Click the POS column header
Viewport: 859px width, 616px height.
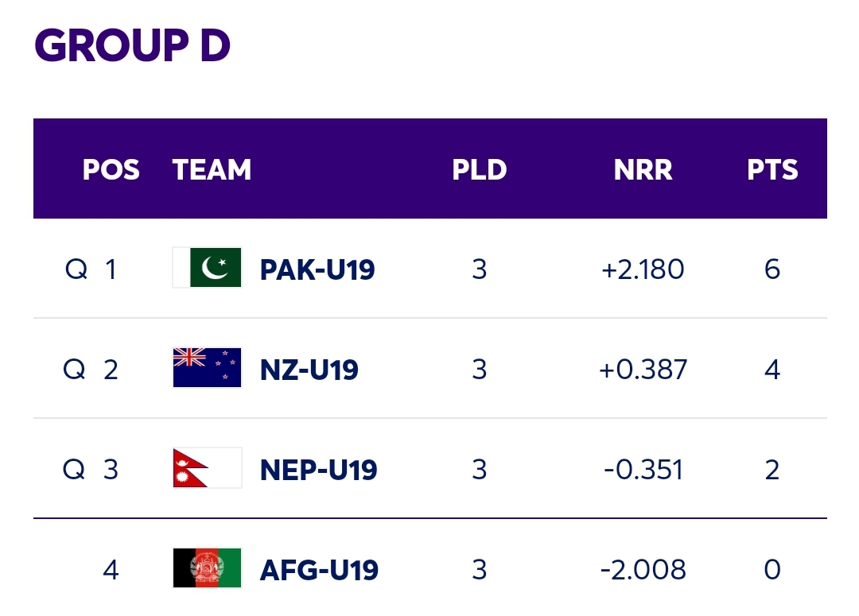[x=111, y=169]
